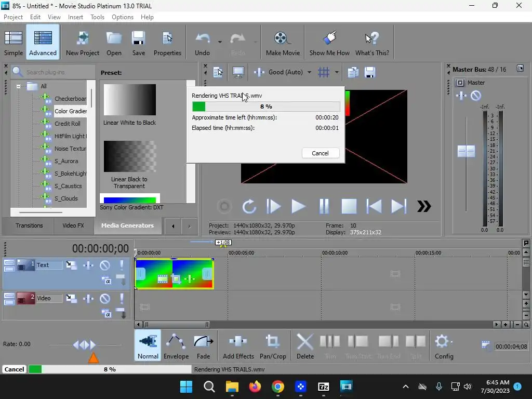
Task: Toggle the preview grid overlay icon
Action: pos(324,72)
